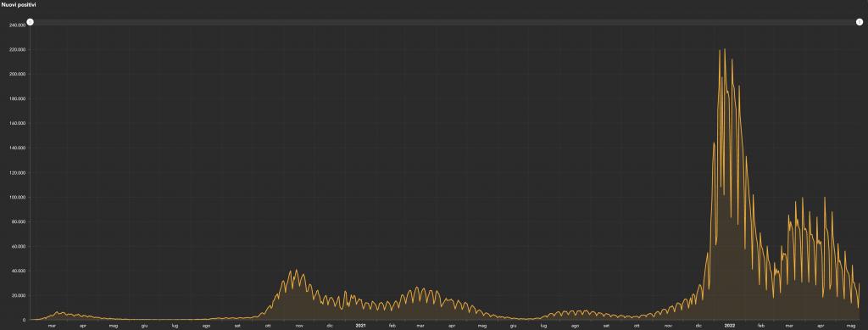Click the August 2021 low wave on the line
This screenshot has height=330, width=868.
pyautogui.click(x=576, y=310)
